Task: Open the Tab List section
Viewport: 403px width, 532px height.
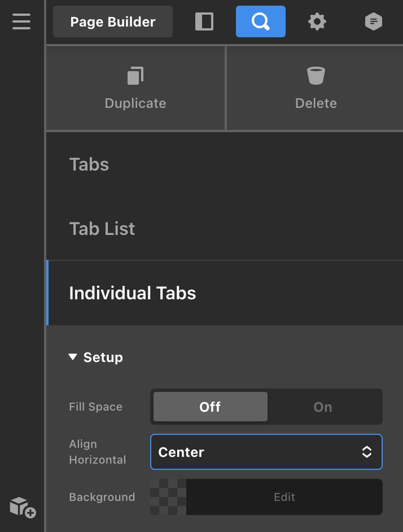Action: [x=102, y=229]
